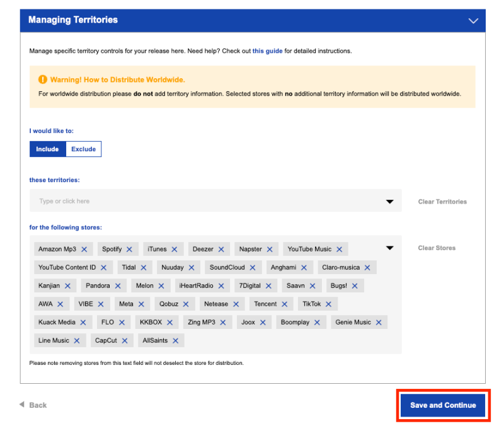
Task: Open the stores dropdown arrow
Action: [389, 248]
